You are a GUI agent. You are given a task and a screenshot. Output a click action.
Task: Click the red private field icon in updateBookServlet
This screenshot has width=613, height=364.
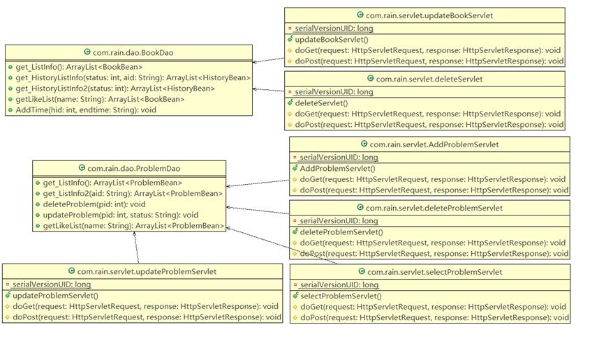point(290,28)
